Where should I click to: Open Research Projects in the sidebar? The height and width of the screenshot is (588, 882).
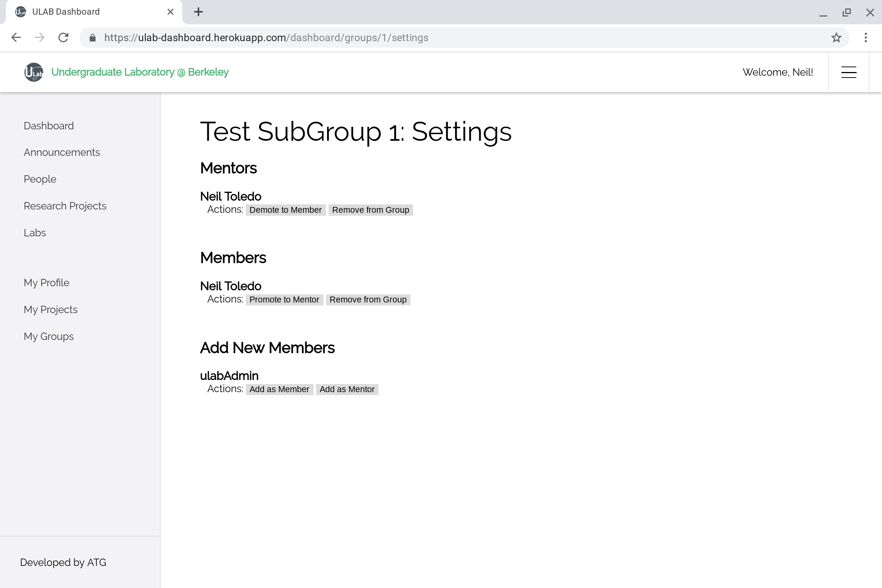coord(65,206)
